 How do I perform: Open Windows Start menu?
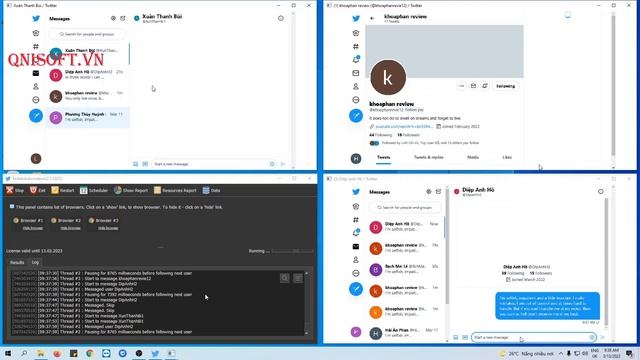coord(8,353)
